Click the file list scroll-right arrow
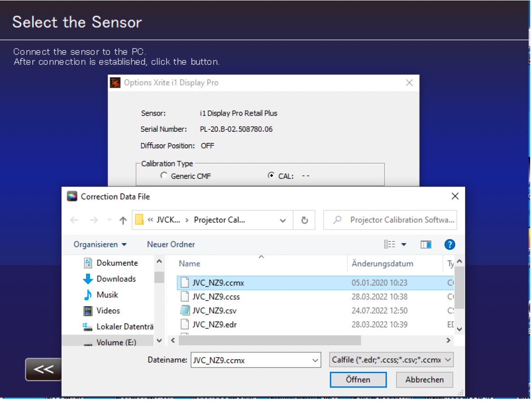Image resolution: width=532 pixels, height=401 pixels. pos(448,340)
